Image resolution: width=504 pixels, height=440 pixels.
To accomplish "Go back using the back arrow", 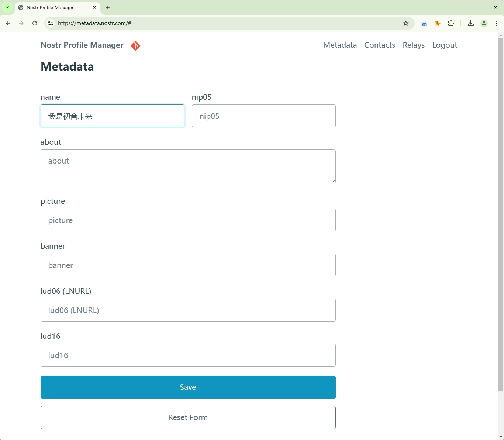I will (8, 23).
